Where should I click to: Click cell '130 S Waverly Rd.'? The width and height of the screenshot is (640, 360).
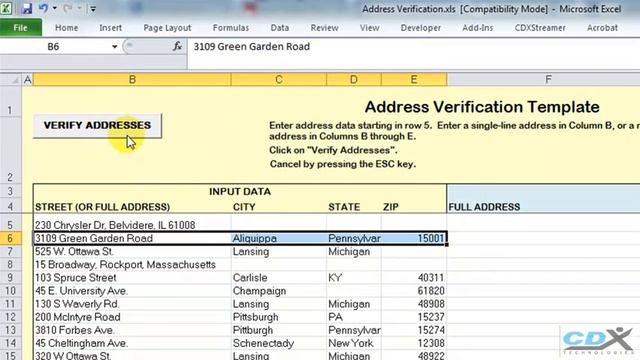(x=132, y=304)
